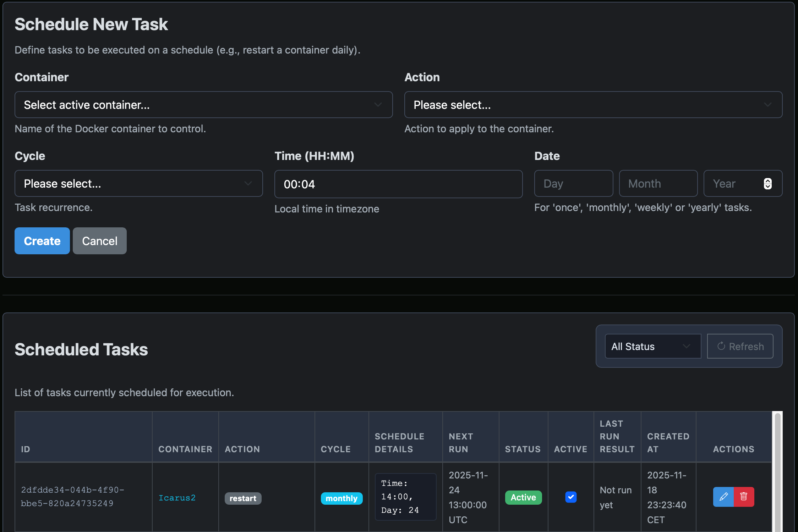Toggle the Icarus2 task's active state off
This screenshot has height=532, width=798.
(x=570, y=497)
